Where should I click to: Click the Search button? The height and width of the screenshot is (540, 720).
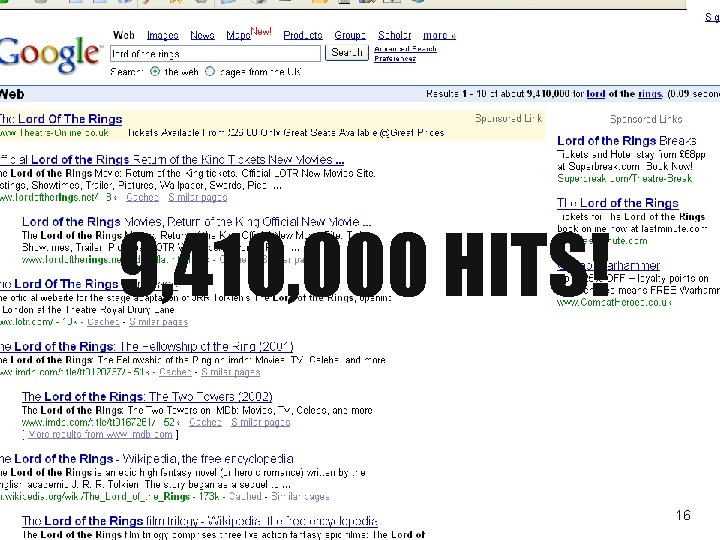347,53
